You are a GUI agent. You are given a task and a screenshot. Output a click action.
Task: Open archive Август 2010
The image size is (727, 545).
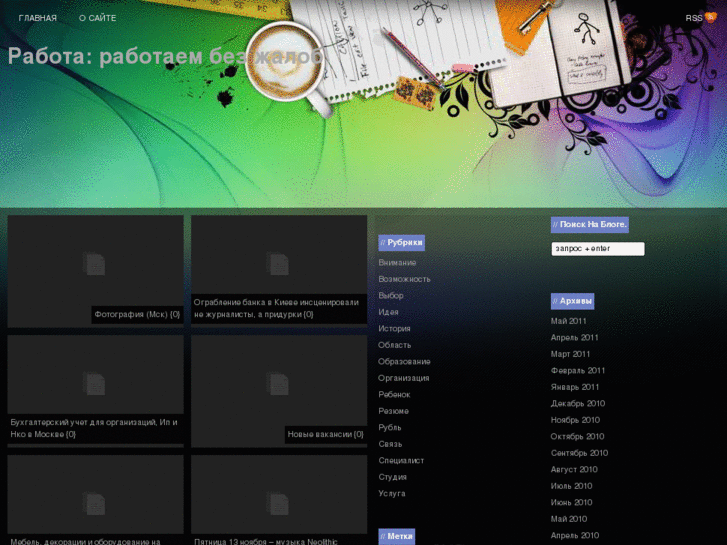(574, 470)
